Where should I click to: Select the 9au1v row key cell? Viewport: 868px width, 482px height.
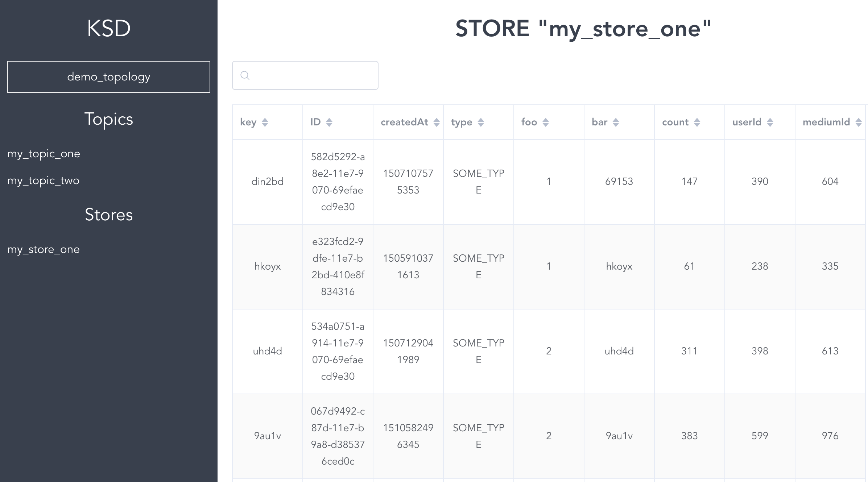click(x=268, y=436)
